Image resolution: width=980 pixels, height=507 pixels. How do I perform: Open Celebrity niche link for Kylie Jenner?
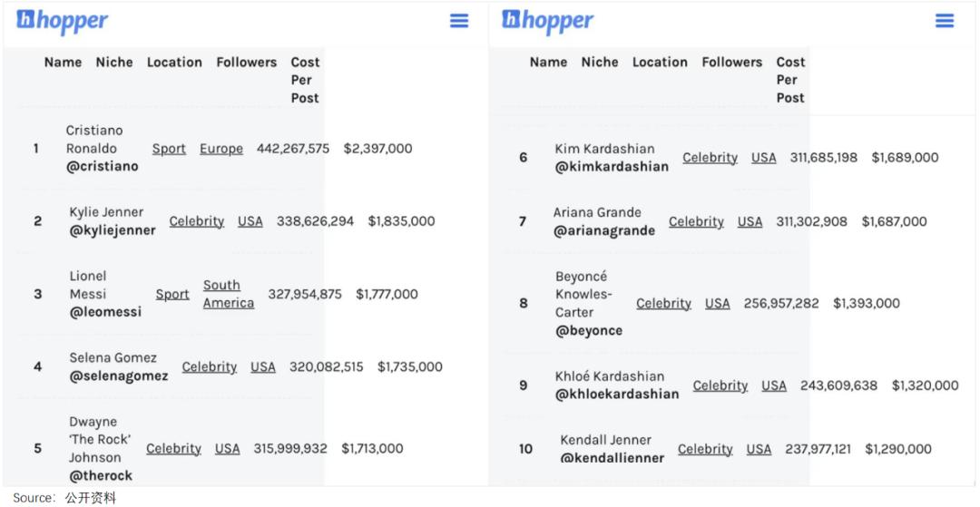coord(196,221)
